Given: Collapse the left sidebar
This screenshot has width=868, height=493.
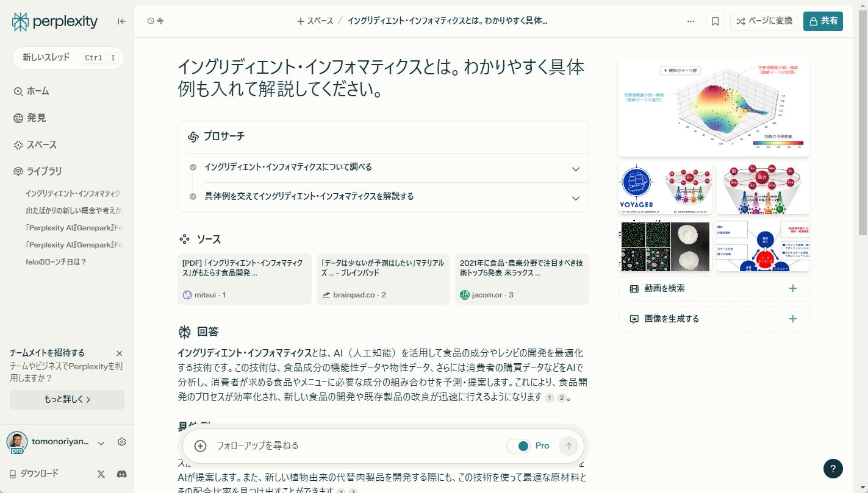Looking at the screenshot, I should (121, 21).
